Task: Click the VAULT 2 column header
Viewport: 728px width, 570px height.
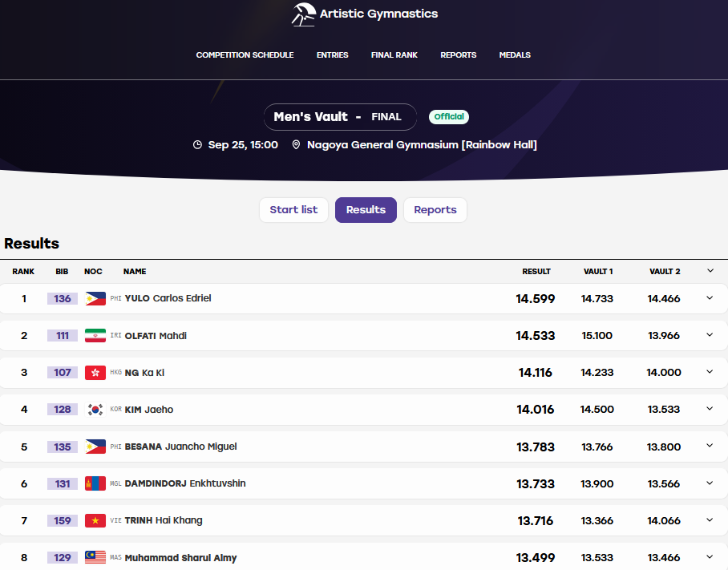Action: [665, 272]
